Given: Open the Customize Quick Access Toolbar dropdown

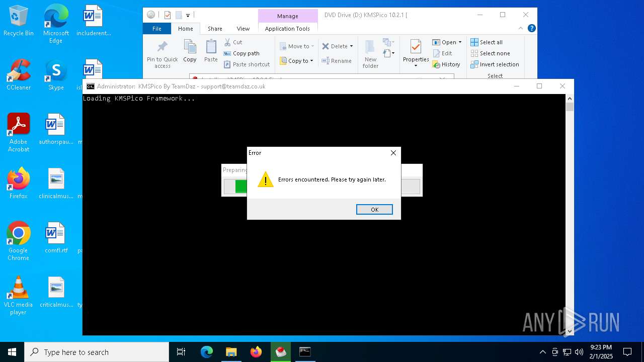Looking at the screenshot, I should [x=188, y=16].
